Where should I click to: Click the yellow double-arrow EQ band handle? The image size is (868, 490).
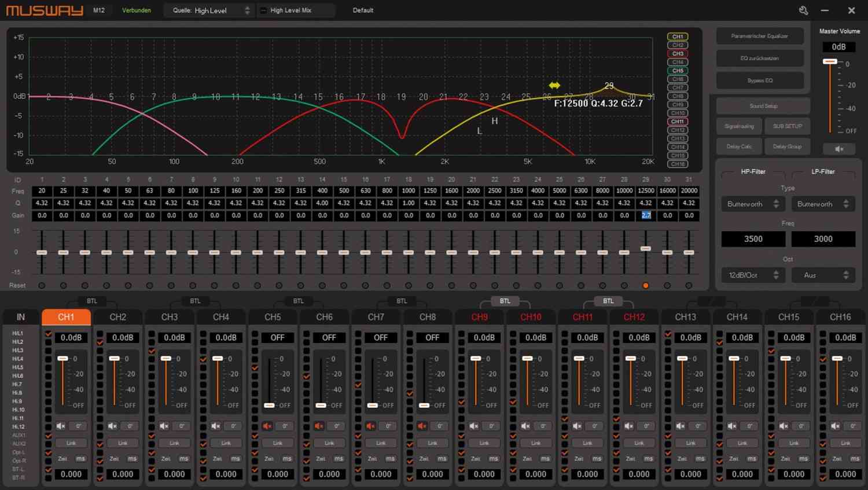tap(554, 86)
